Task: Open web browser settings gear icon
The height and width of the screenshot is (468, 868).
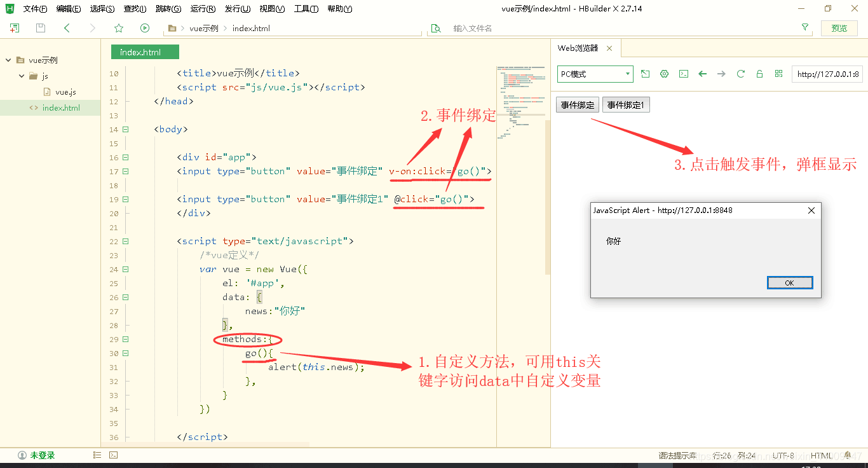Action: [x=664, y=74]
